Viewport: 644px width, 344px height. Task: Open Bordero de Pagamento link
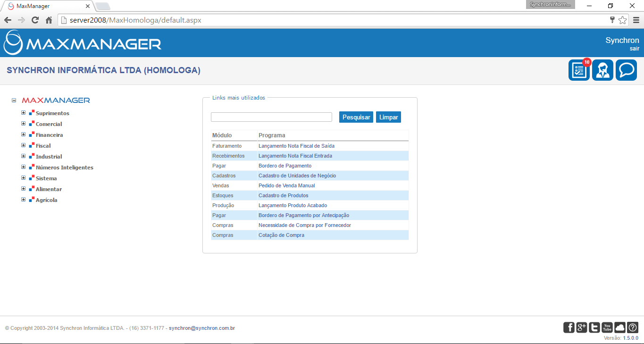tap(285, 166)
